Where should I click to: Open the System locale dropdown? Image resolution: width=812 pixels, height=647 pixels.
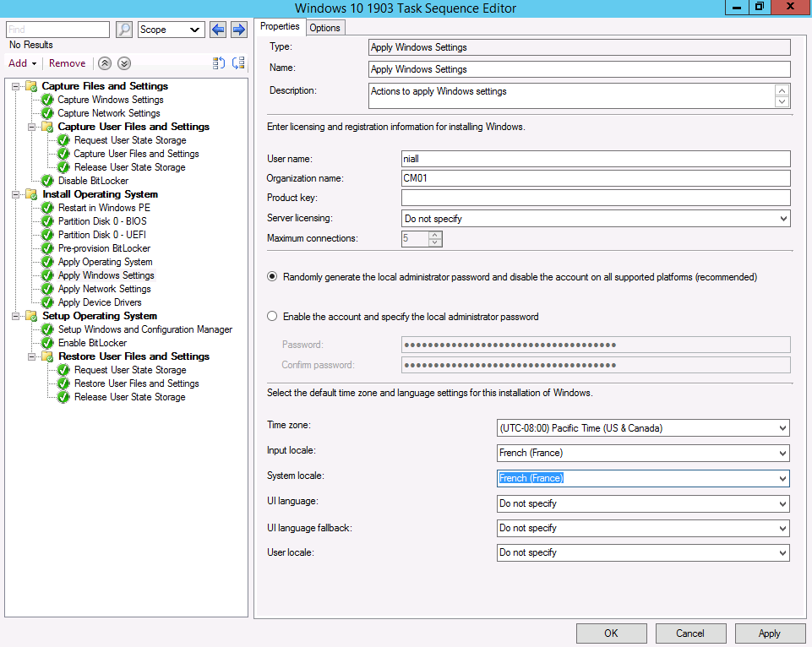(643, 478)
